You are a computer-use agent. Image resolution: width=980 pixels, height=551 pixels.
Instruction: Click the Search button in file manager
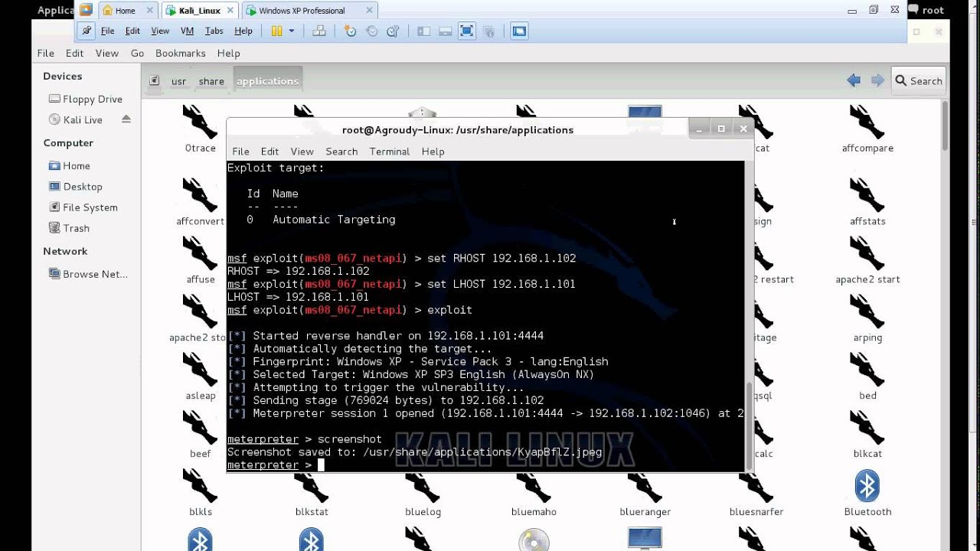919,80
